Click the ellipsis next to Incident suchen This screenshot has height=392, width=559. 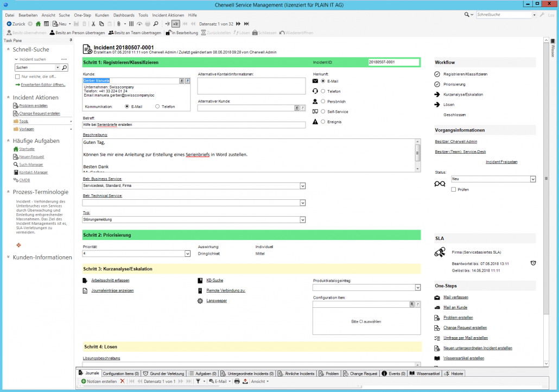pos(64,59)
